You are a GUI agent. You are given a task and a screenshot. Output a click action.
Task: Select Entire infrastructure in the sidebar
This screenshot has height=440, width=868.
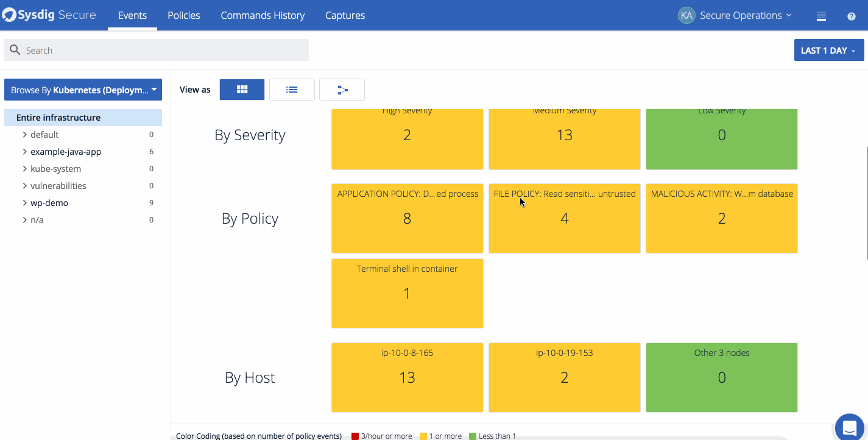click(58, 117)
